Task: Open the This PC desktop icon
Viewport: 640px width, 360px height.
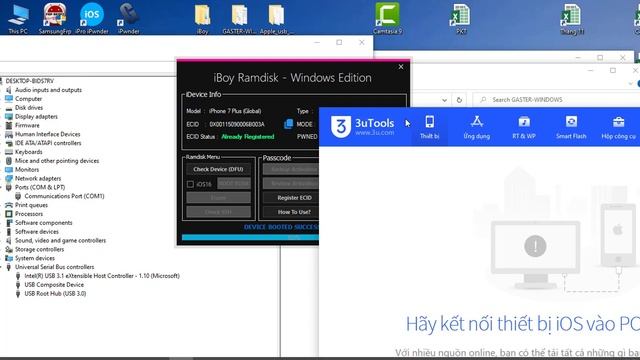Action: point(18,18)
